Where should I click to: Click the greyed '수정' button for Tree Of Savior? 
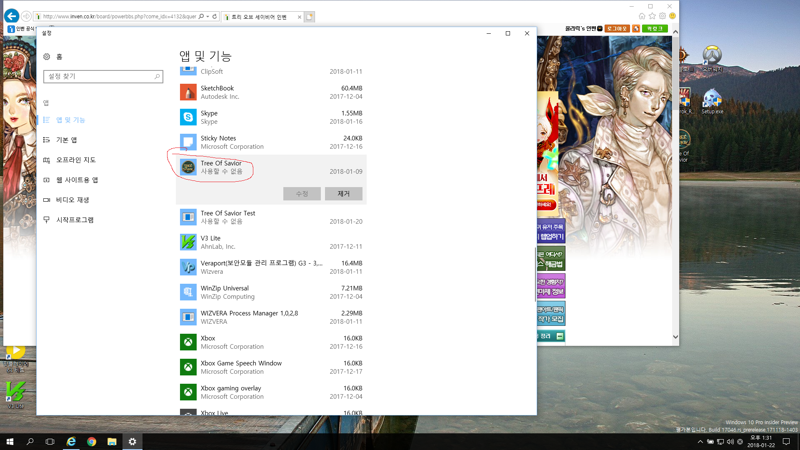coord(302,193)
